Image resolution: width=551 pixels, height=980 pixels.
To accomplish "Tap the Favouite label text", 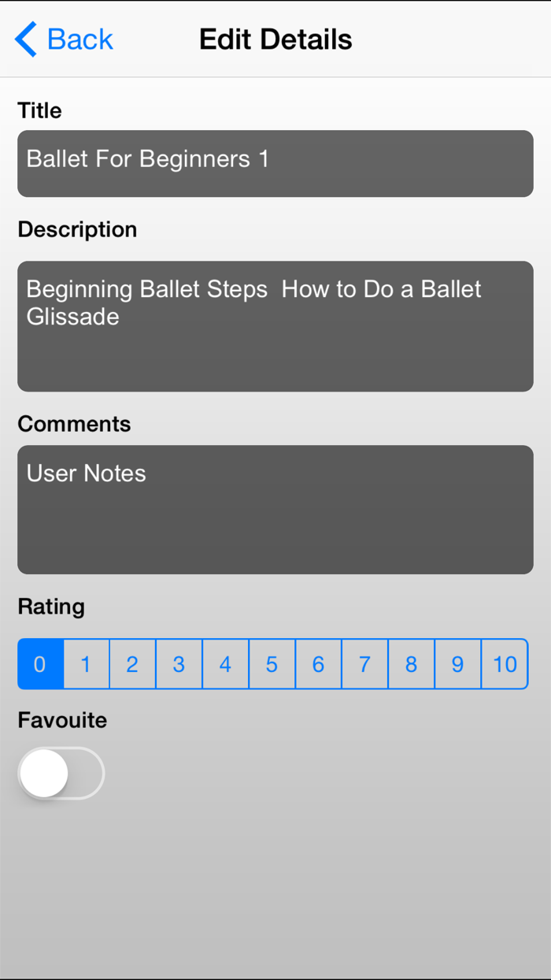I will (x=61, y=719).
